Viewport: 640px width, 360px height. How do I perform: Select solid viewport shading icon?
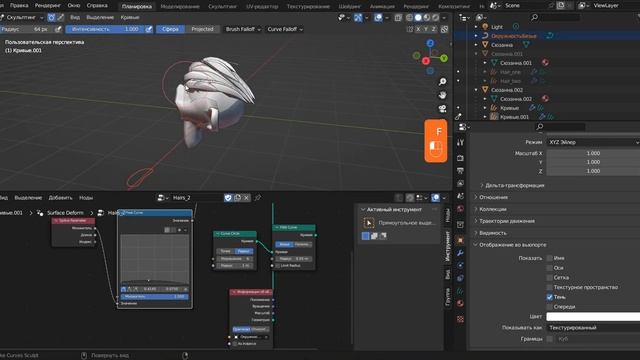(x=418, y=18)
